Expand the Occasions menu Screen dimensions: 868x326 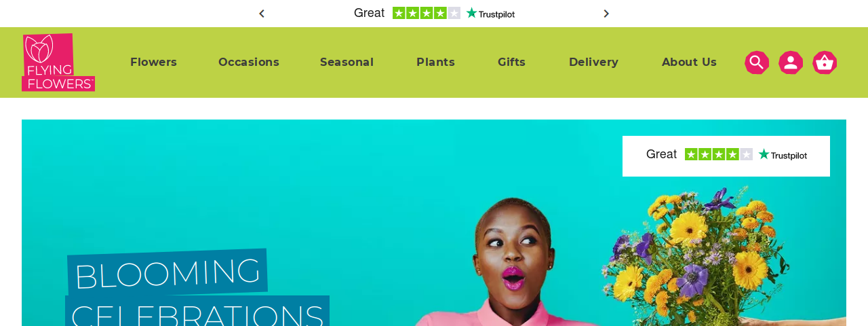(249, 62)
